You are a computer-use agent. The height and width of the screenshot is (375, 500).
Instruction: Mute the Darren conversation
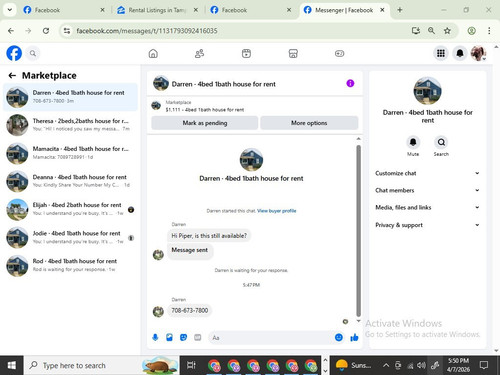pyautogui.click(x=413, y=142)
